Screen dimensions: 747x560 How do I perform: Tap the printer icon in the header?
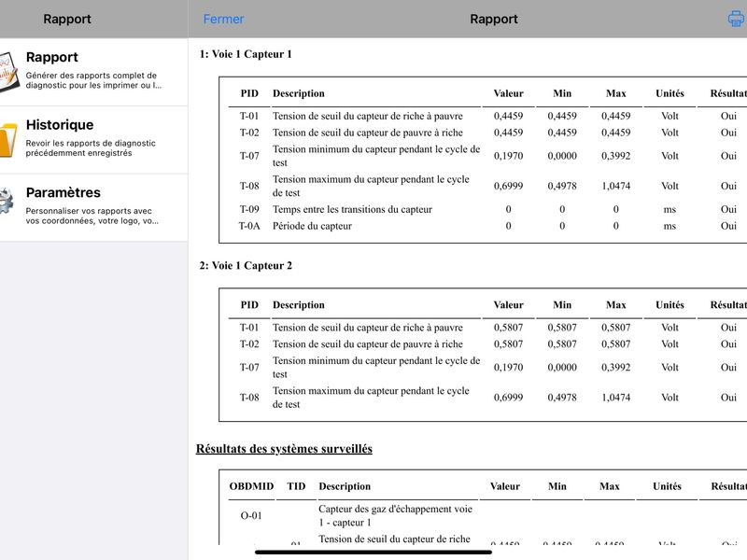[737, 19]
